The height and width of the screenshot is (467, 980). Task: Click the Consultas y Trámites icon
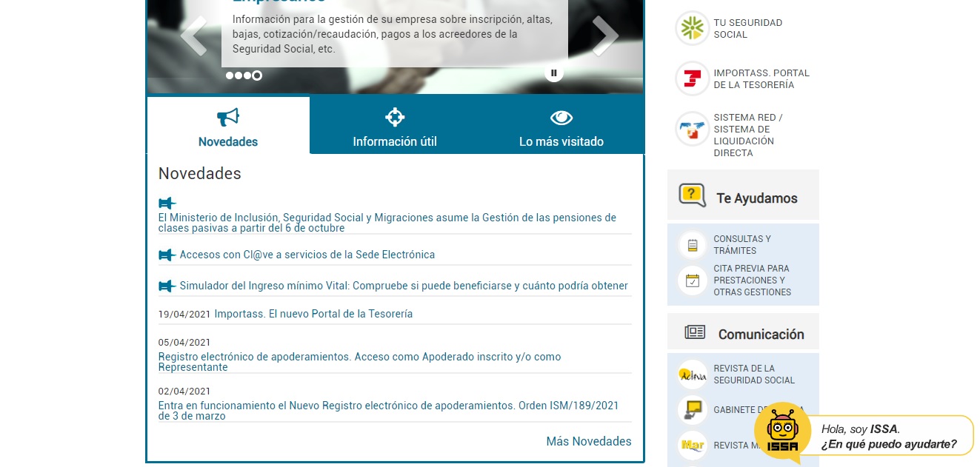click(692, 244)
